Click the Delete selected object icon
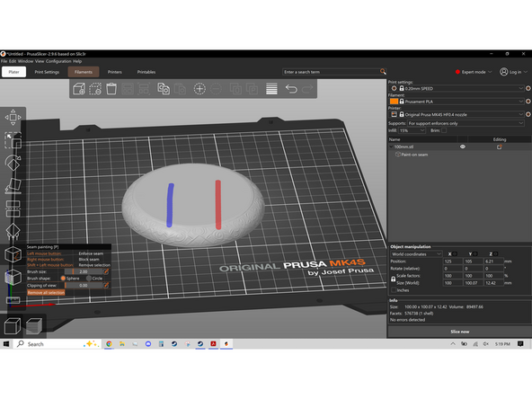 (x=95, y=89)
